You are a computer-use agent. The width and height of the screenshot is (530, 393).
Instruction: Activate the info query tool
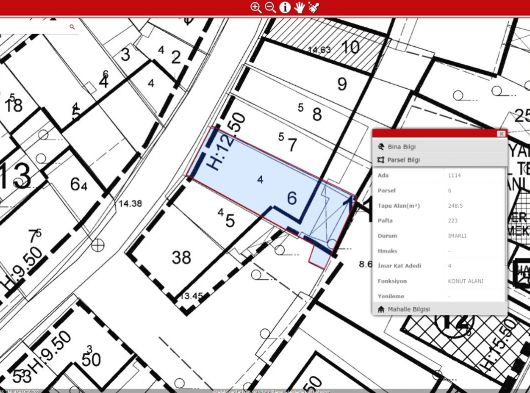tap(285, 7)
